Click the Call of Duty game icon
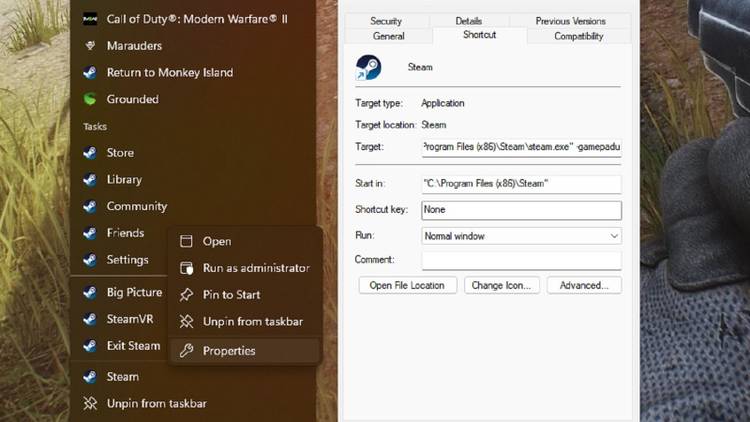750x422 pixels. tap(90, 19)
